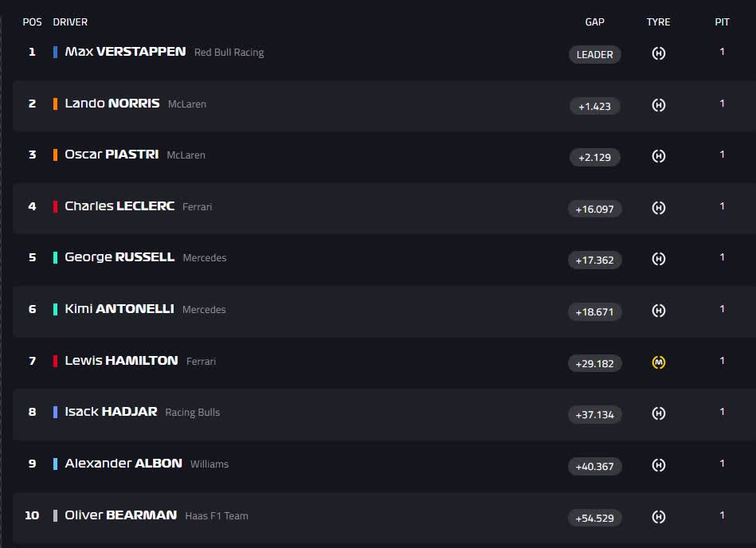Click Ferrari red bar beside Leclerc
The height and width of the screenshot is (548, 756).
coord(55,206)
